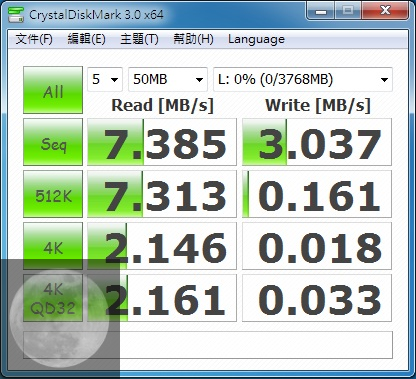Select the 4K write value 0.018
Image resolution: width=416 pixels, height=379 pixels.
(317, 246)
